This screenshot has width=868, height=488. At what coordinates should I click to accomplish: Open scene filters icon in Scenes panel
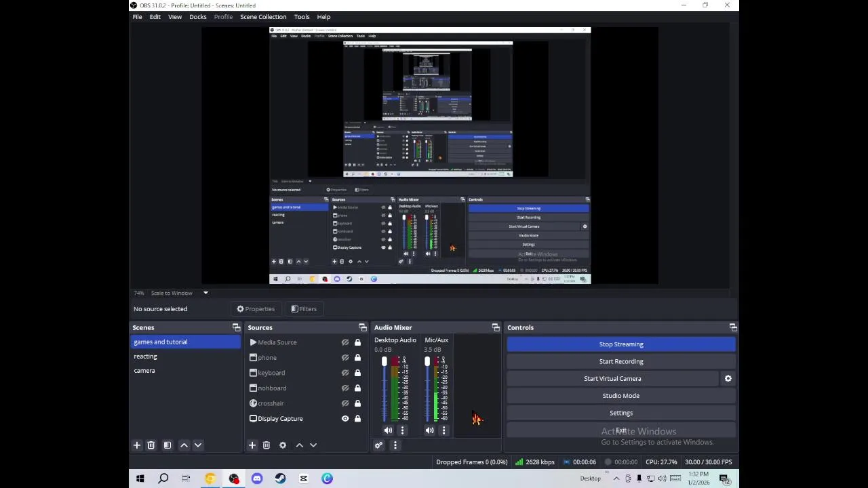(x=167, y=445)
